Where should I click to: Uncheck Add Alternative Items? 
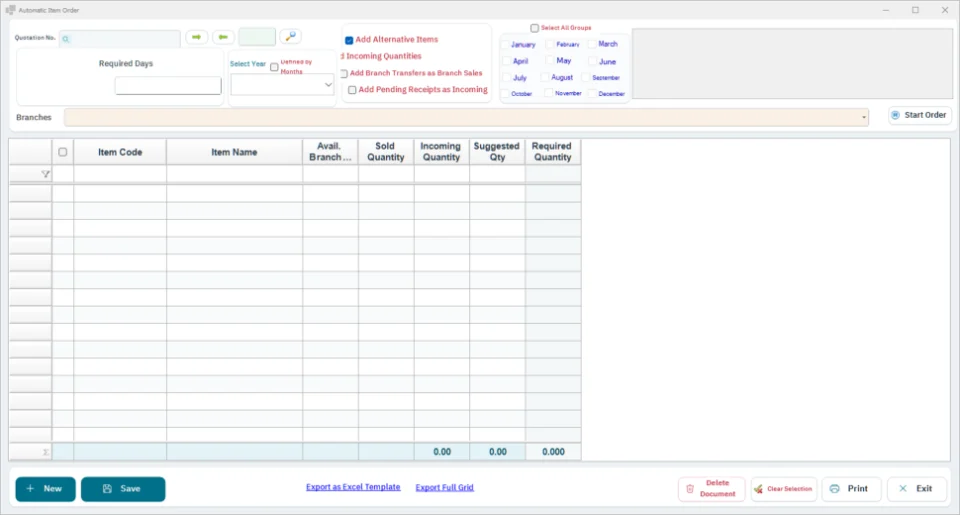(349, 40)
